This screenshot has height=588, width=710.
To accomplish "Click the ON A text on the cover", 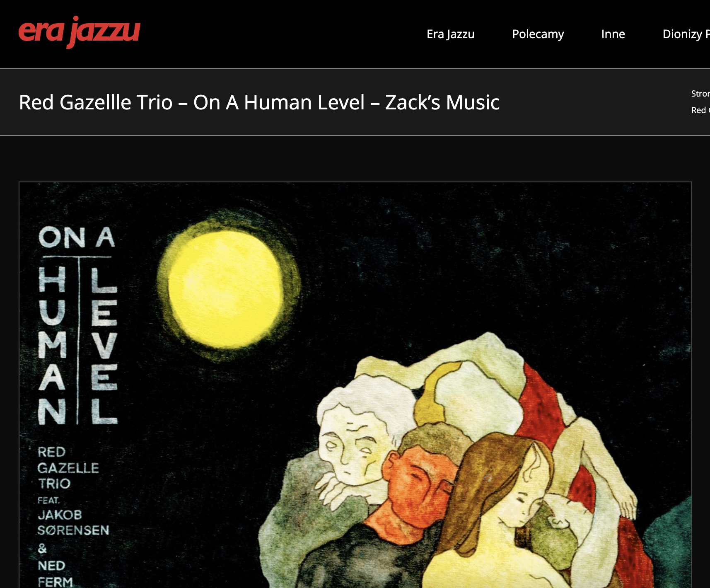I will (77, 237).
